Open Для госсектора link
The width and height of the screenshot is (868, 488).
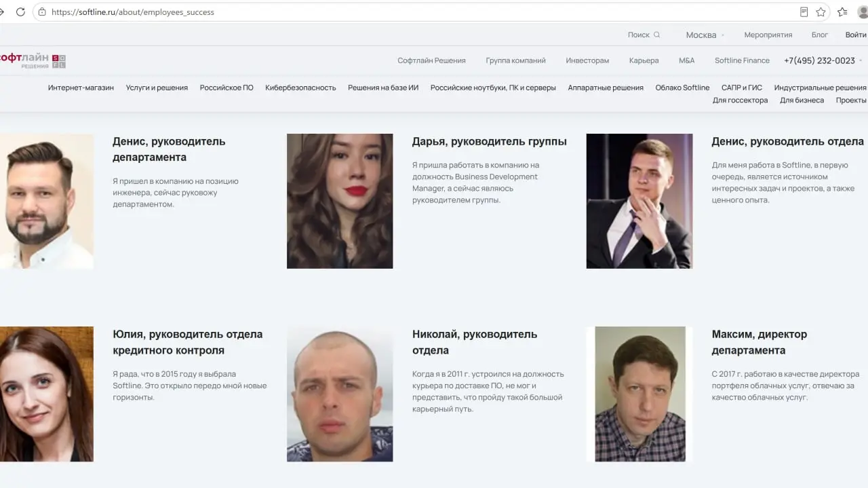click(x=740, y=100)
